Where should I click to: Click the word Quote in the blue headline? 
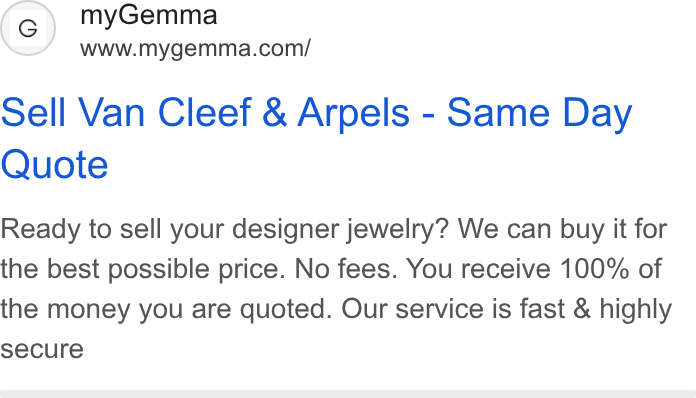click(55, 165)
